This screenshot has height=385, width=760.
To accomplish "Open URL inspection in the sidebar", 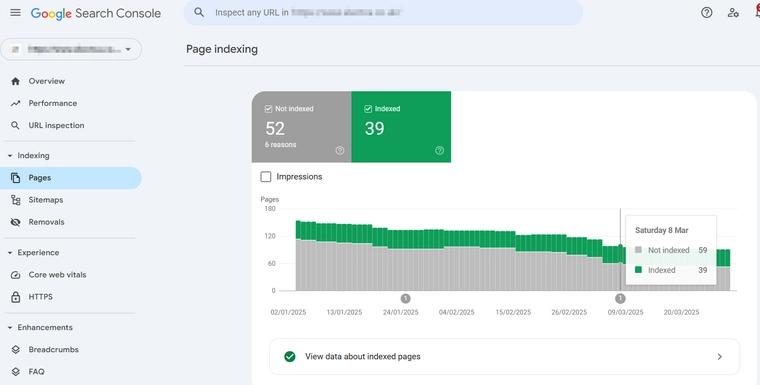I will coord(71,126).
